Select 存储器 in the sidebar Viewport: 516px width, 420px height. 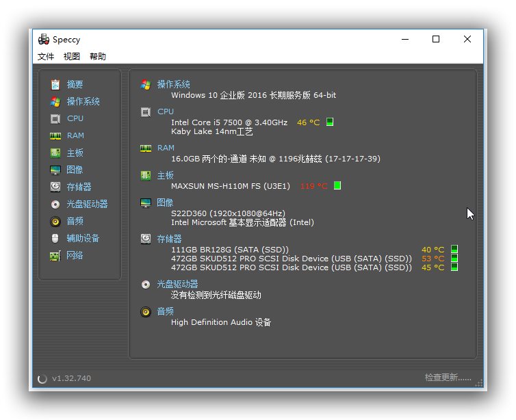(79, 187)
